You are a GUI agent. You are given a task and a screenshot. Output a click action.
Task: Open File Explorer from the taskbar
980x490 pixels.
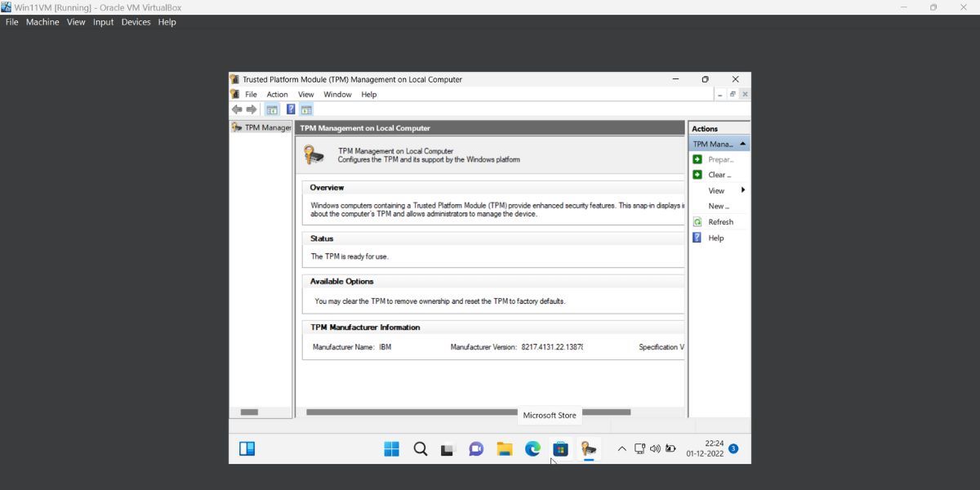[505, 448]
